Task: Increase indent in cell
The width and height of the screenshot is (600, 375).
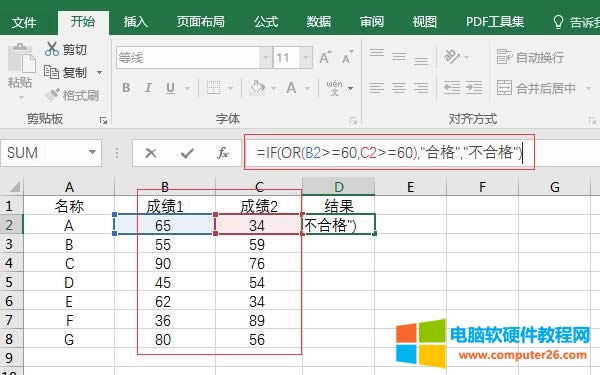Action: [474, 88]
